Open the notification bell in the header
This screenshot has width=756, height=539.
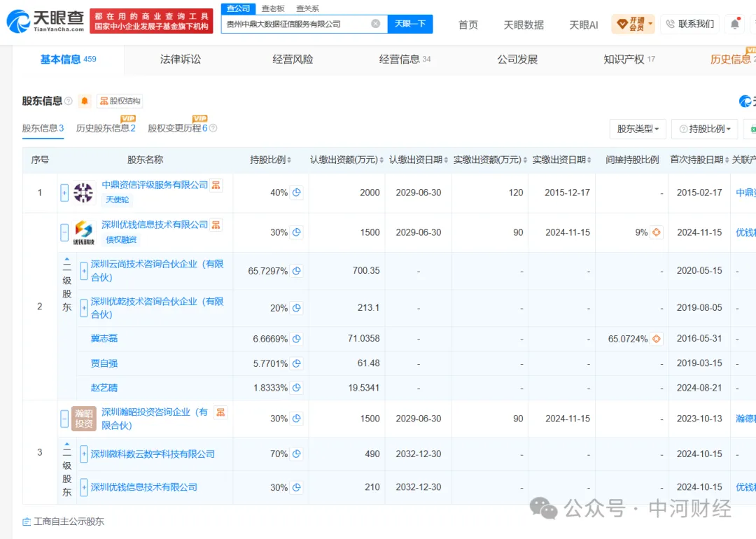[735, 24]
